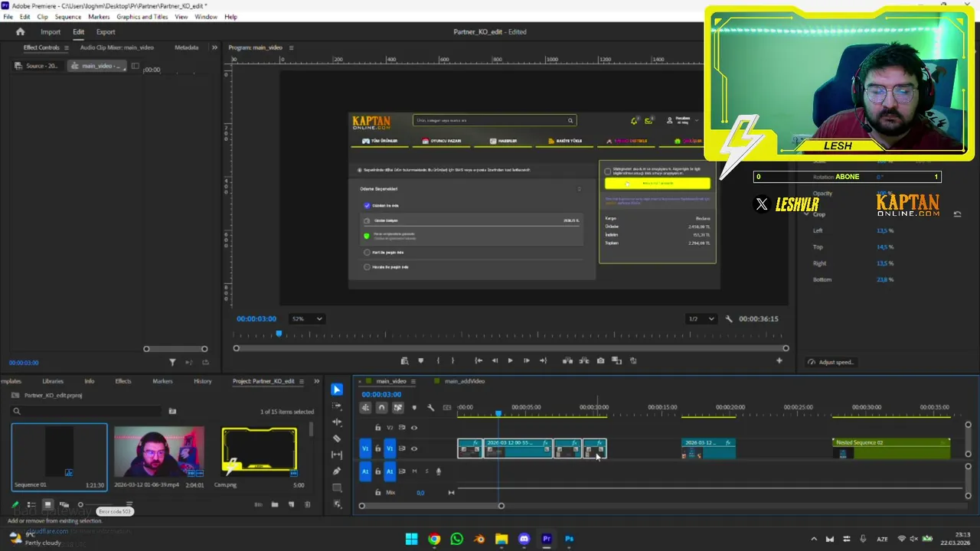Step back one frame in Program monitor
Image resolution: width=980 pixels, height=551 pixels.
click(495, 360)
